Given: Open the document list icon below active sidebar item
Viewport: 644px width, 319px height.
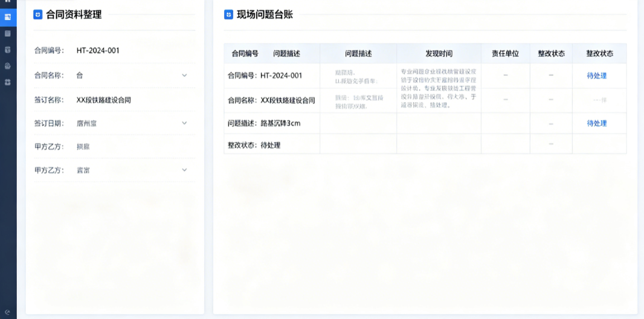Looking at the screenshot, I should click(x=7, y=34).
